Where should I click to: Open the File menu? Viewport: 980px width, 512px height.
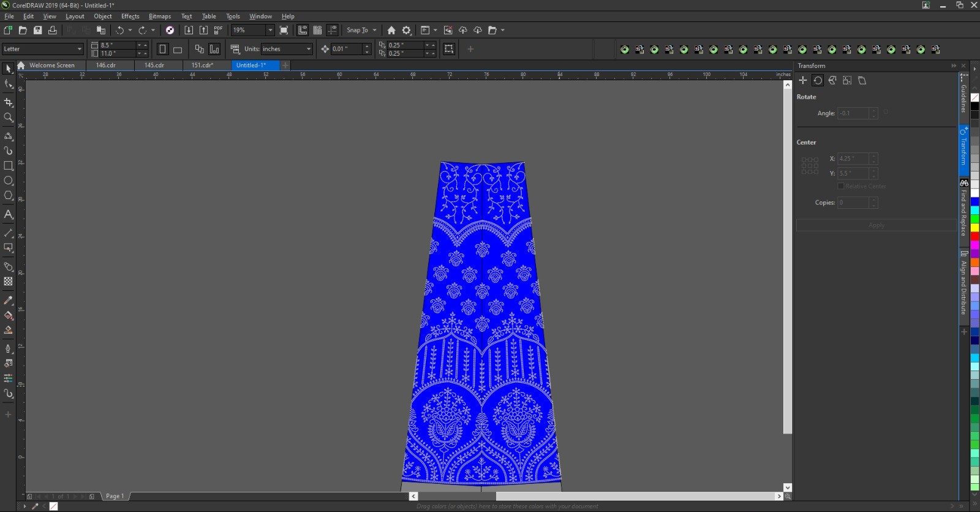9,17
